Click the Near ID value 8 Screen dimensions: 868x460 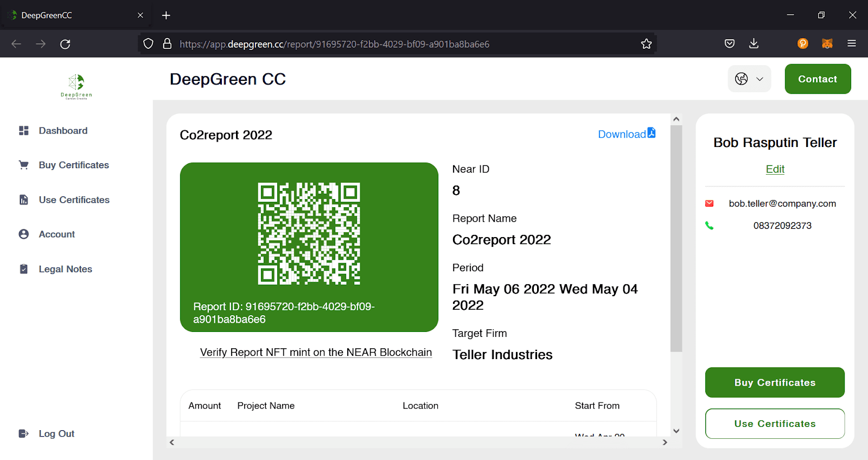(x=456, y=190)
